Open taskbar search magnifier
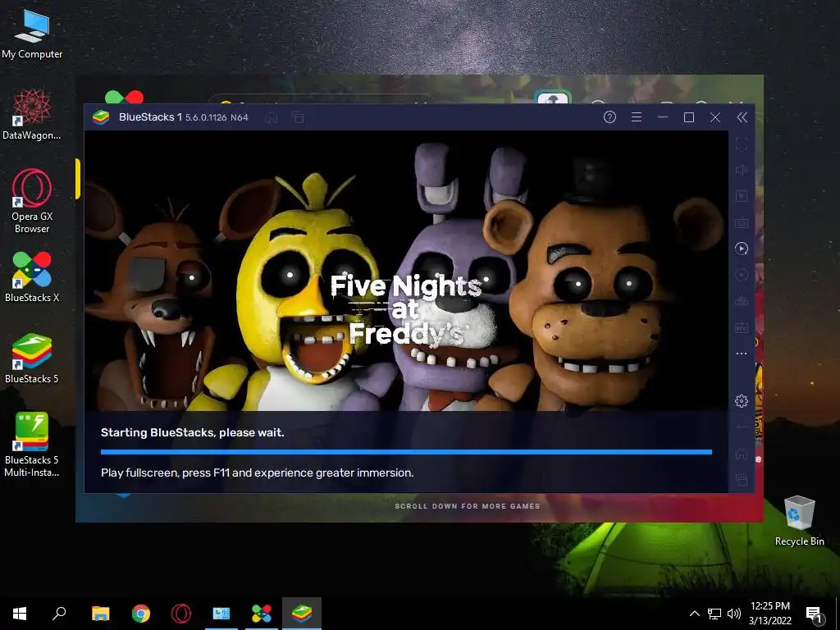The height and width of the screenshot is (630, 840). click(x=59, y=614)
